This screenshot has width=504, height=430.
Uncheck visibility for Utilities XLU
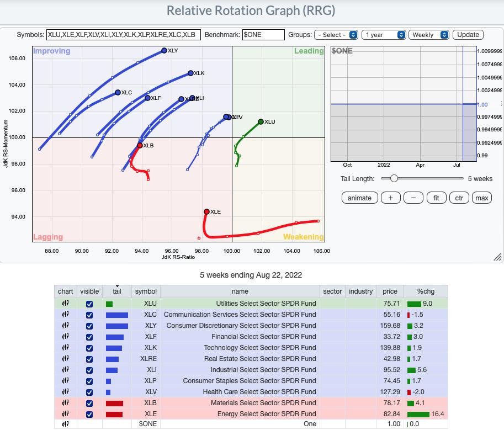(x=89, y=304)
